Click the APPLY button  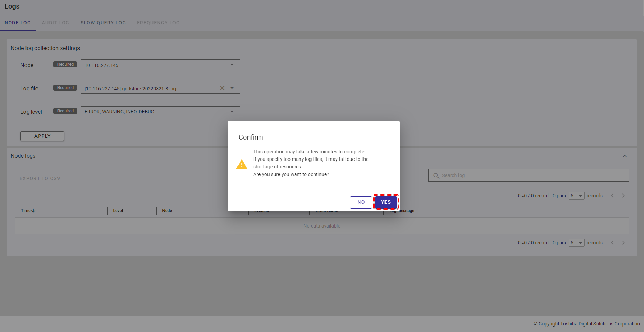pyautogui.click(x=42, y=136)
